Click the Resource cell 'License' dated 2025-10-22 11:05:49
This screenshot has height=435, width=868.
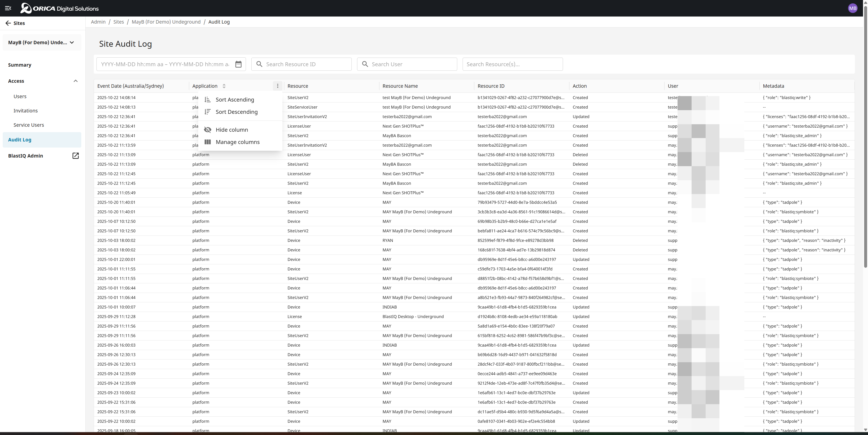294,193
